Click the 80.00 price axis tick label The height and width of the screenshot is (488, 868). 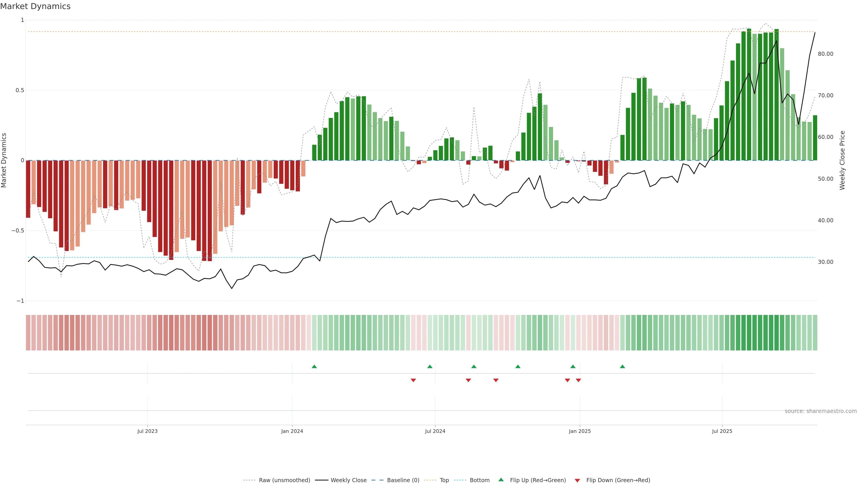(x=825, y=54)
